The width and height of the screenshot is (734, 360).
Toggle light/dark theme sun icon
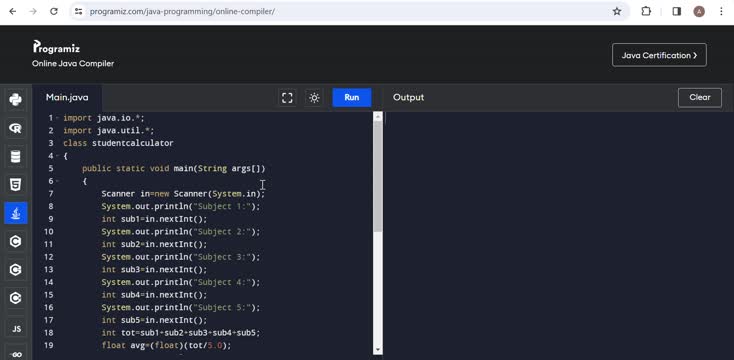coord(314,97)
